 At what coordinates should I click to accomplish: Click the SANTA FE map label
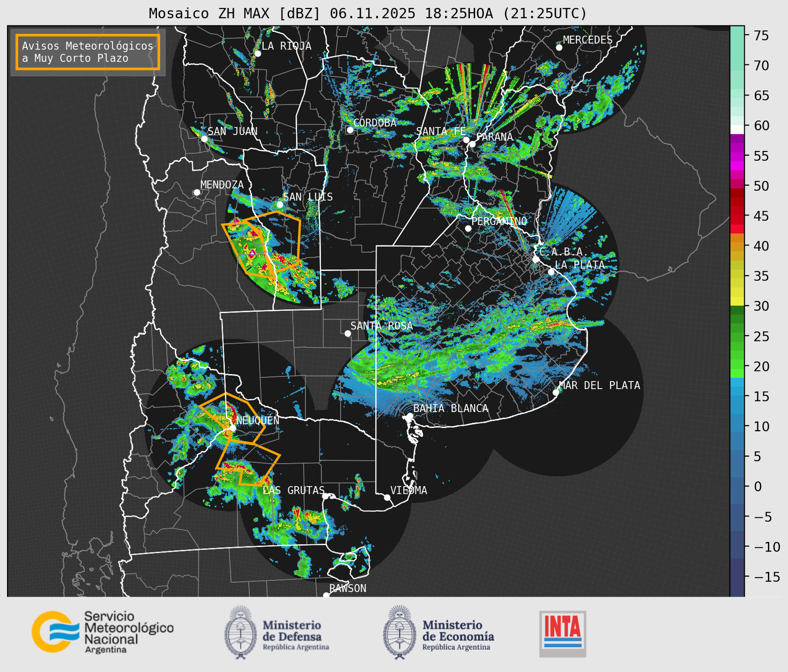click(x=441, y=131)
